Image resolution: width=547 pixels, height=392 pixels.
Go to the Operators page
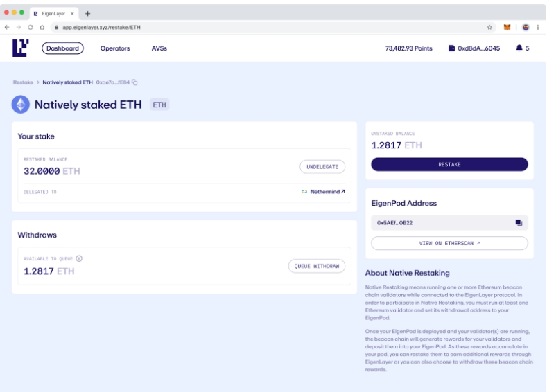click(x=115, y=48)
